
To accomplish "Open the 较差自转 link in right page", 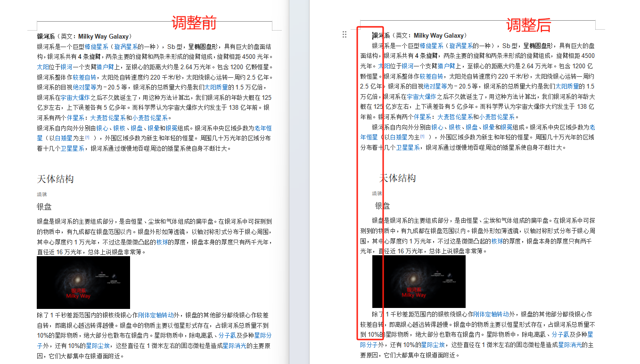I will pos(431,76).
